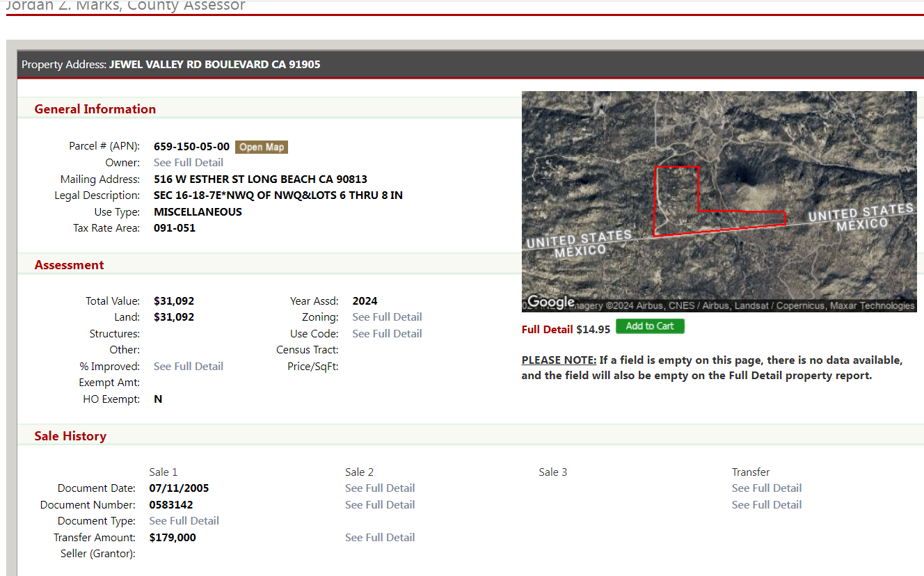Click the MISCELLANEOUS use type value
Viewport: 924px width, 576px height.
pos(198,212)
